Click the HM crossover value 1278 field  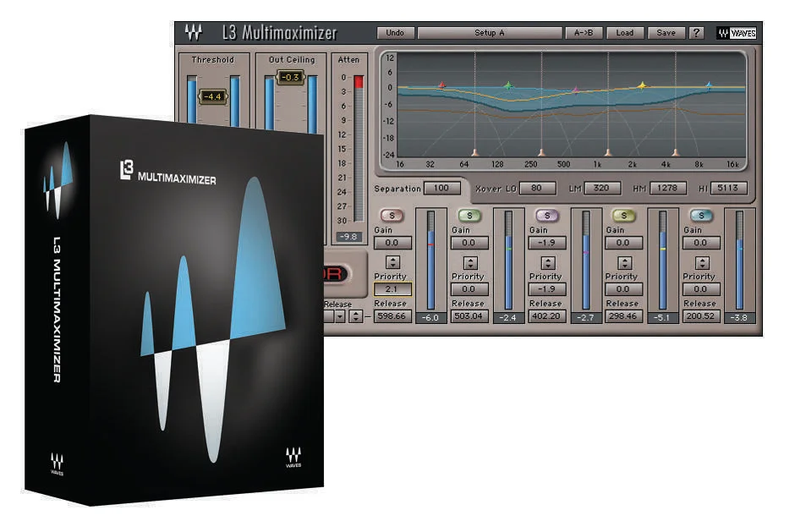668,188
